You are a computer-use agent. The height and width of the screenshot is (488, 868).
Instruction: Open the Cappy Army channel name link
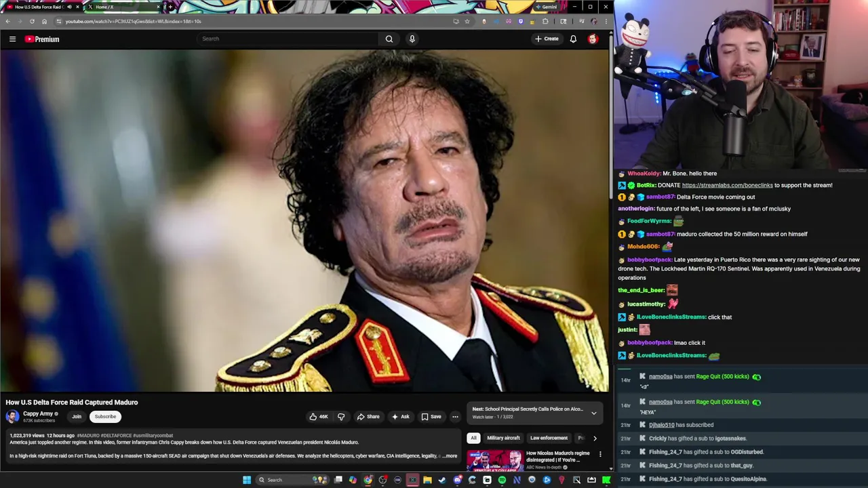[38, 413]
